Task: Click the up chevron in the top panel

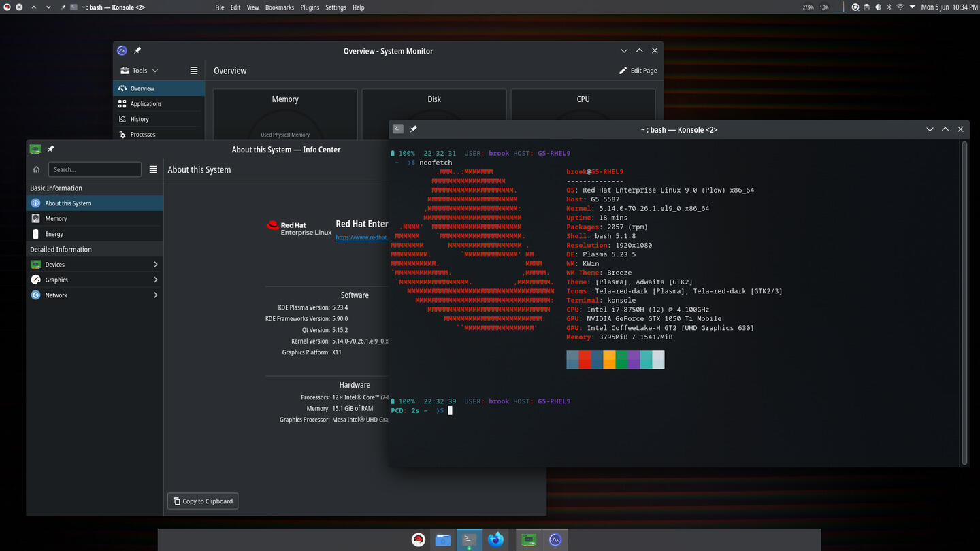Action: click(x=34, y=7)
